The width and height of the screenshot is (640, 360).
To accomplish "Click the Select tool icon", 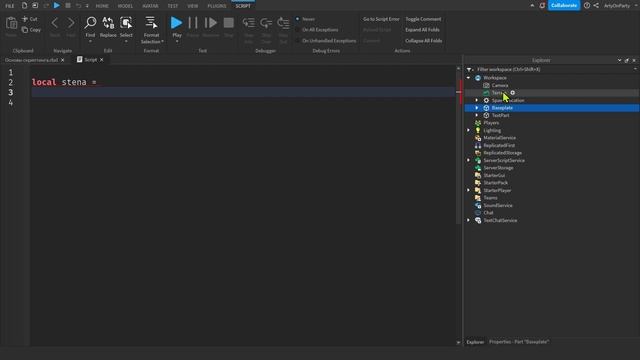I will point(126,23).
